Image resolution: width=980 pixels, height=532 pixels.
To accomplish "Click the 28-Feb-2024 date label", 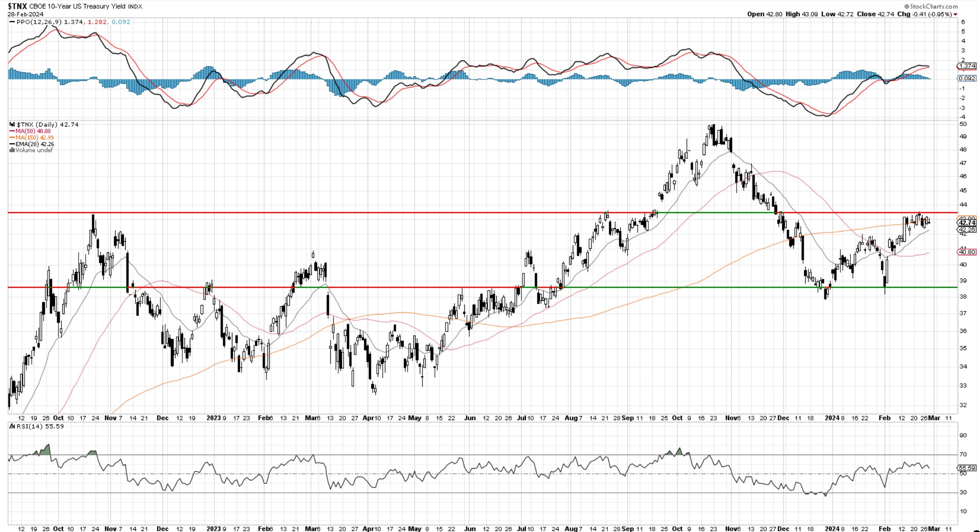I will (25, 14).
